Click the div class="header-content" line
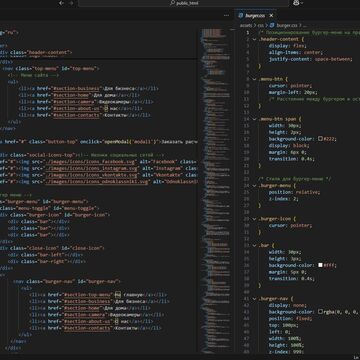 (36, 52)
